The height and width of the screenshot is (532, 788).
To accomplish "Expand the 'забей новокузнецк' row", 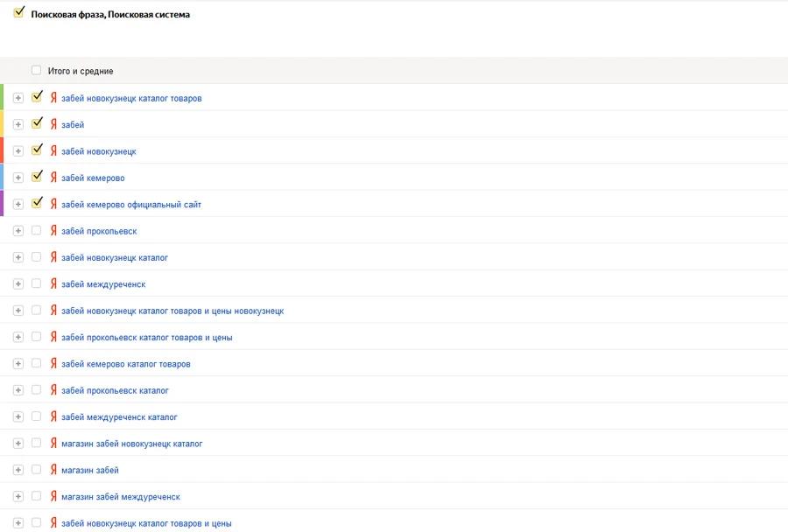I will click(18, 151).
